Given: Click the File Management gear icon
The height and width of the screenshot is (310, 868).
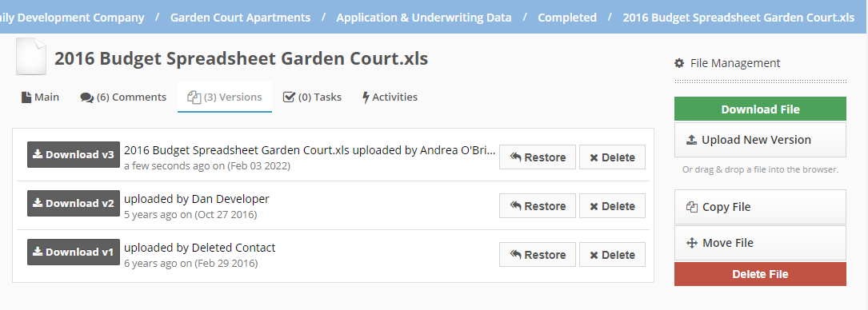Looking at the screenshot, I should coord(679,64).
